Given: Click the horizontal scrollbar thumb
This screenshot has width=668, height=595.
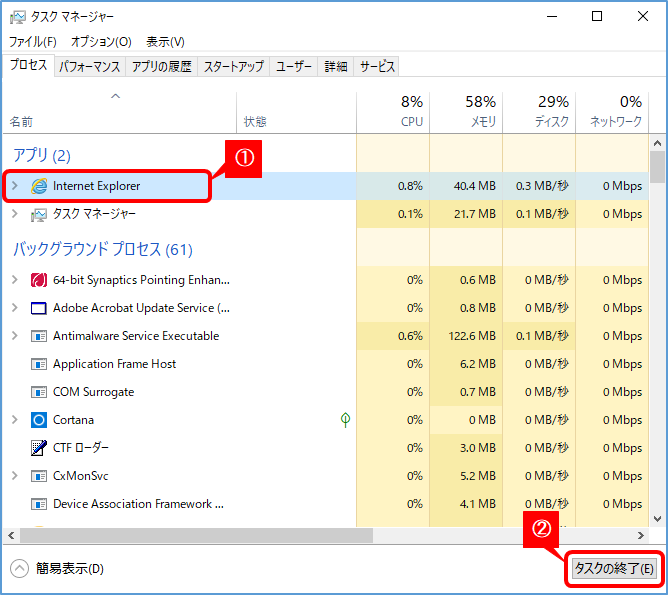Looking at the screenshot, I should click(196, 535).
